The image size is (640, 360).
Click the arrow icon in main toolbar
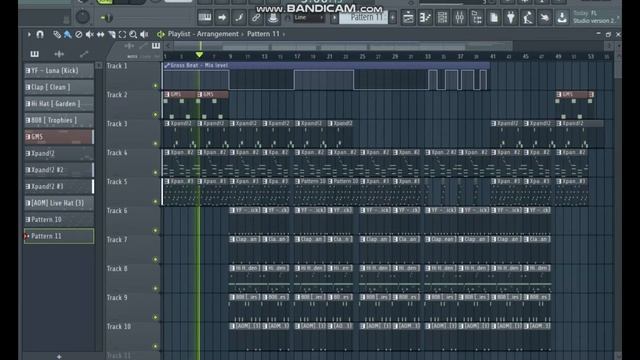pos(222,18)
